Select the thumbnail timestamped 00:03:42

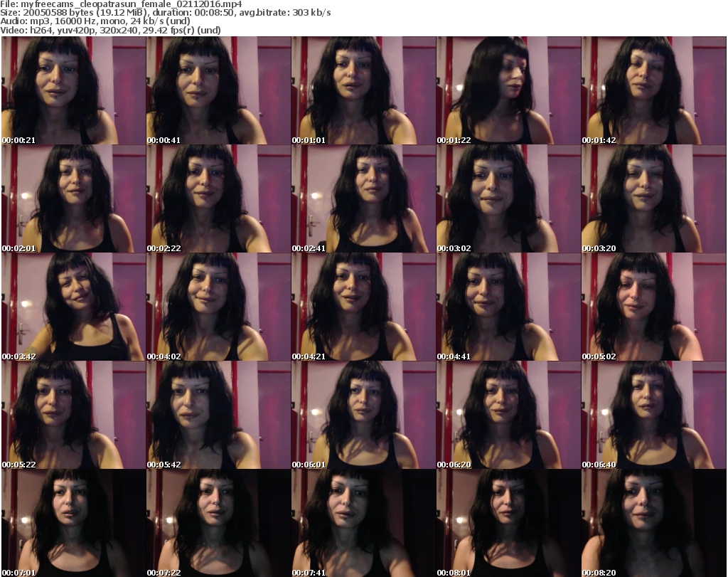(x=73, y=307)
